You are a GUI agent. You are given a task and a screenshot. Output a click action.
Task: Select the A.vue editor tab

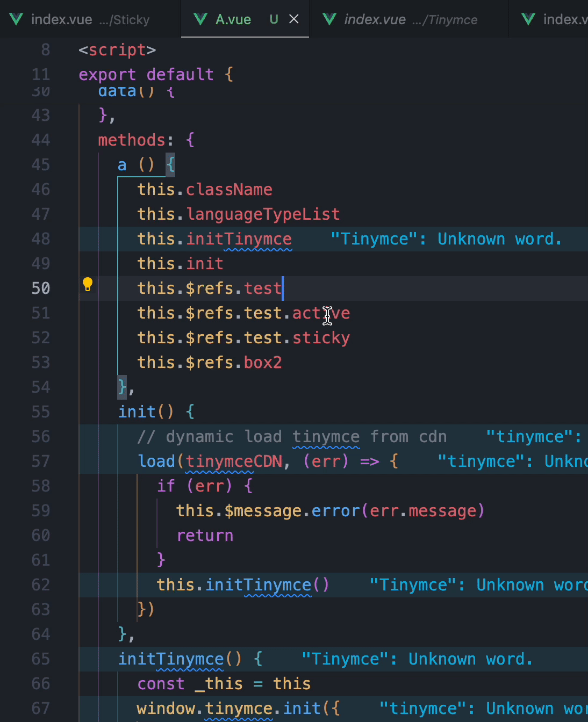245,19
